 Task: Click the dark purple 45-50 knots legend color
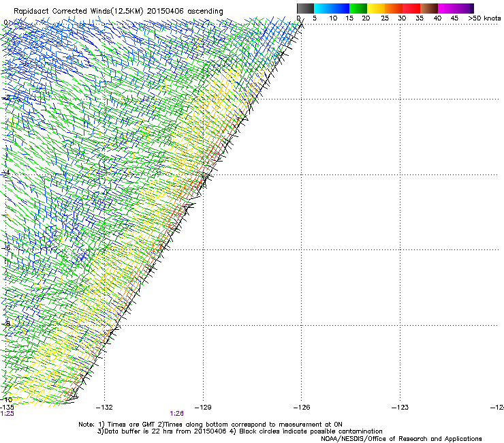point(464,8)
